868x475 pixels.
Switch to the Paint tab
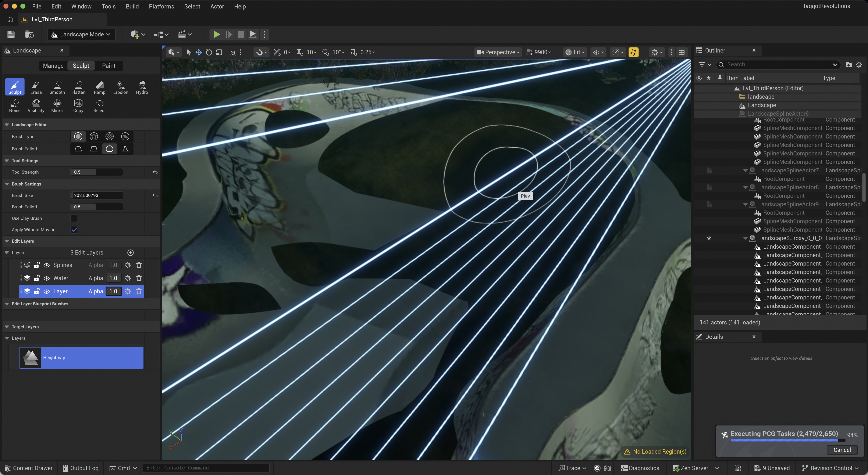(108, 66)
